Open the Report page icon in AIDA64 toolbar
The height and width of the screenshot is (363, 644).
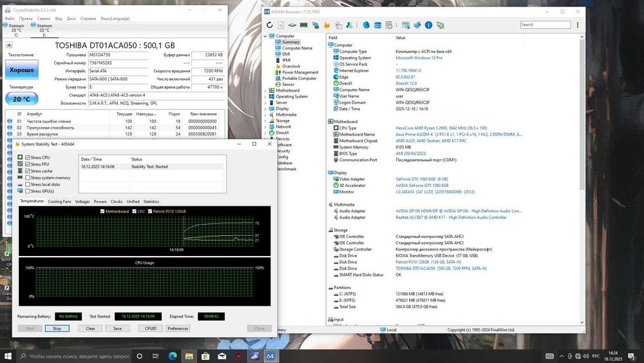[281, 25]
